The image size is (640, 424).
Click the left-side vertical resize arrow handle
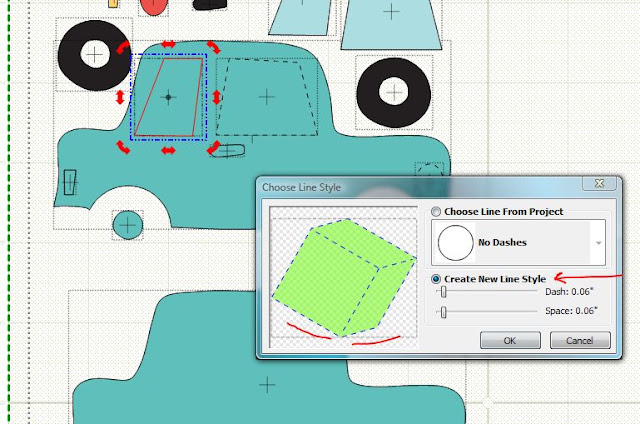click(120, 97)
